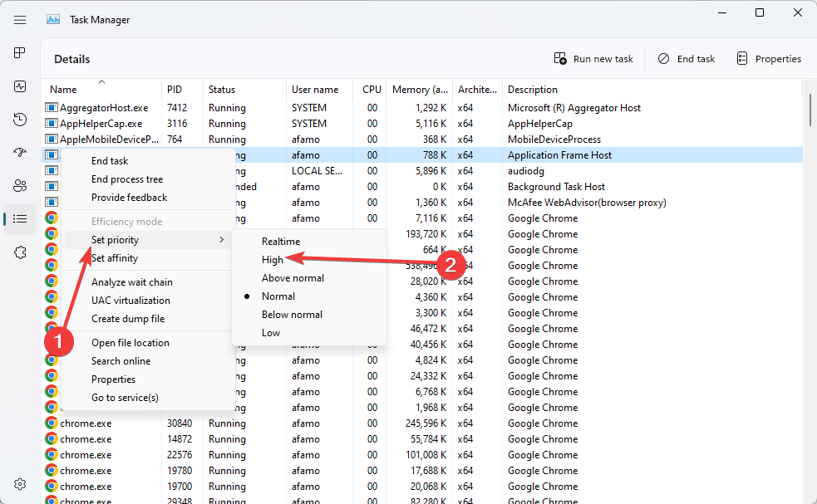
Task: Select the audiodg description row
Action: 526,171
